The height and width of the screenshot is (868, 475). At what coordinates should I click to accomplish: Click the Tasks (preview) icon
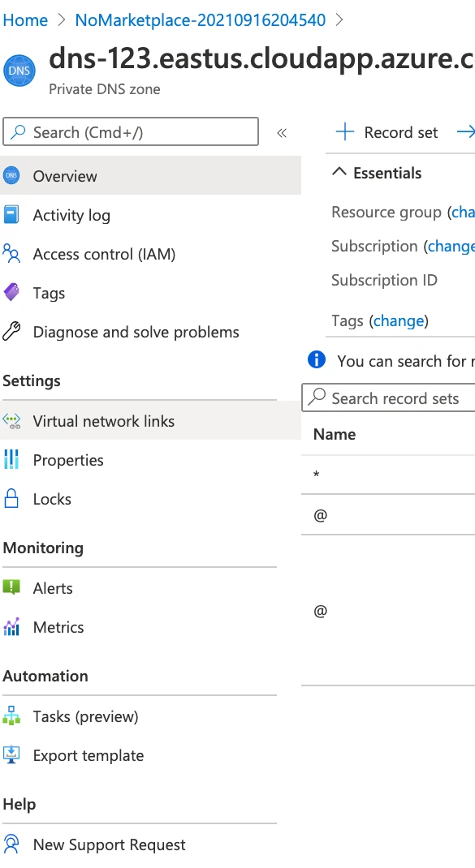[x=11, y=715]
